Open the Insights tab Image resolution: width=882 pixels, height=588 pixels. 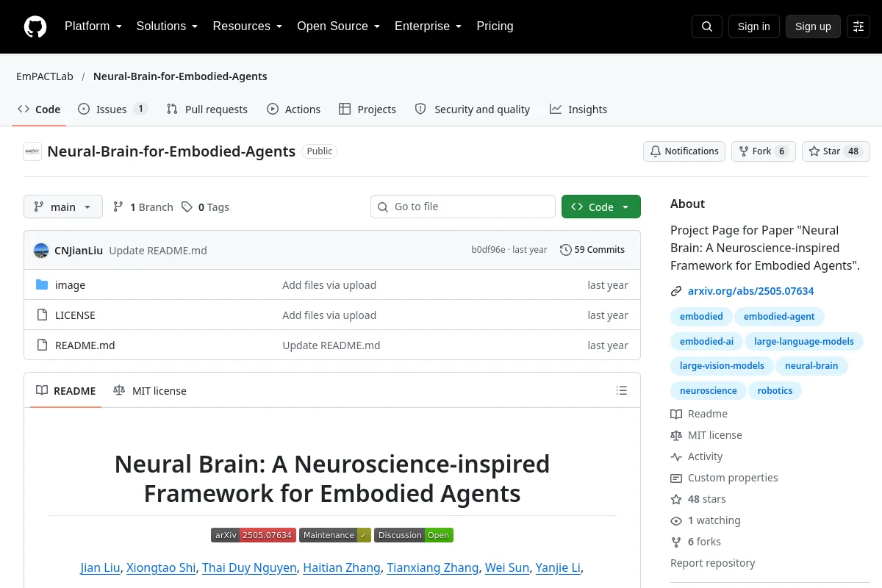[x=578, y=110]
